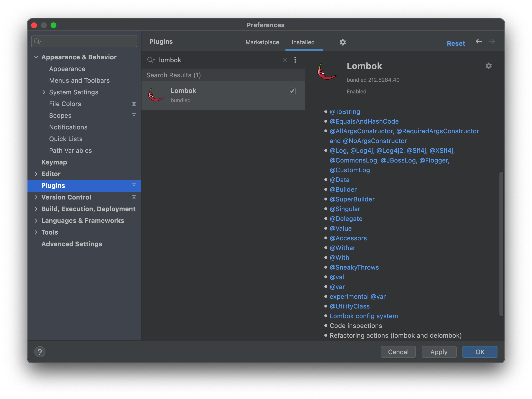Viewport: 532px width, 399px height.
Task: Open plugin search options three-dot menu
Action: click(x=295, y=60)
